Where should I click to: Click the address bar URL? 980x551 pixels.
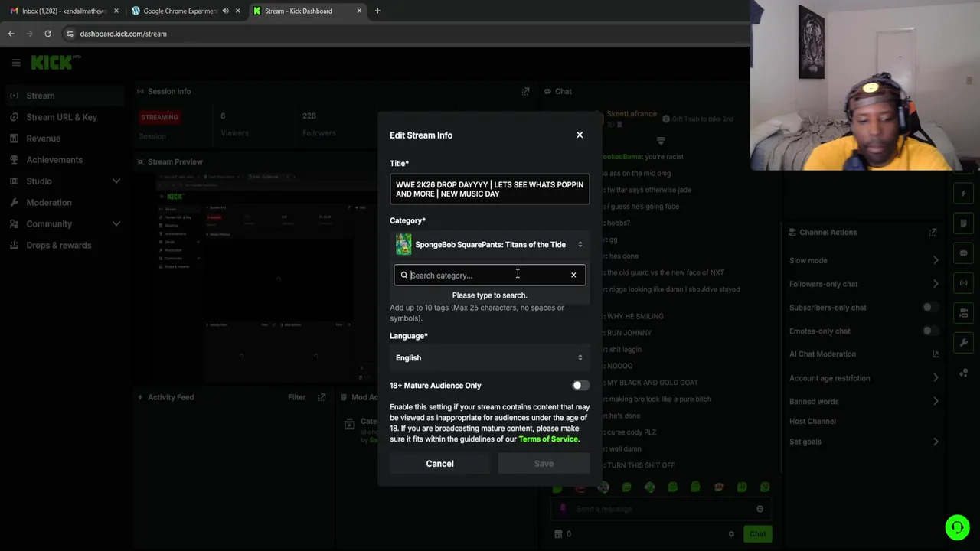pos(123,34)
